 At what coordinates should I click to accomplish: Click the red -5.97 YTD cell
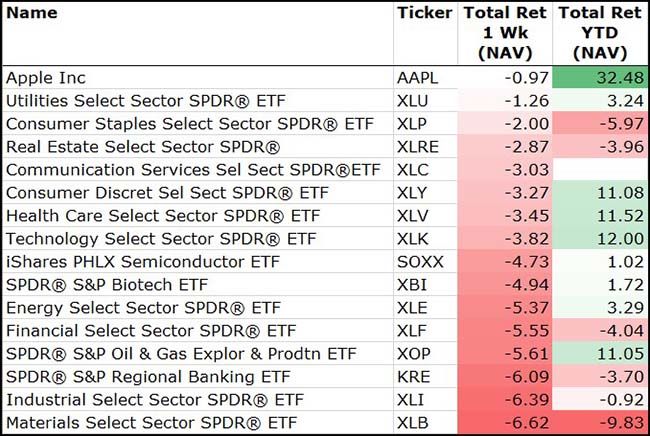pyautogui.click(x=598, y=123)
